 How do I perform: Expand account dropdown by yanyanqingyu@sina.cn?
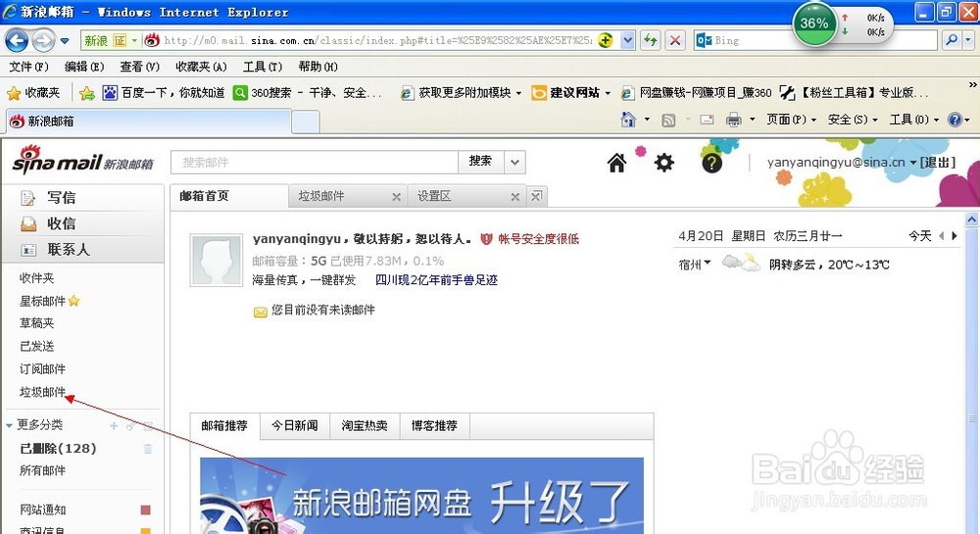click(x=913, y=163)
